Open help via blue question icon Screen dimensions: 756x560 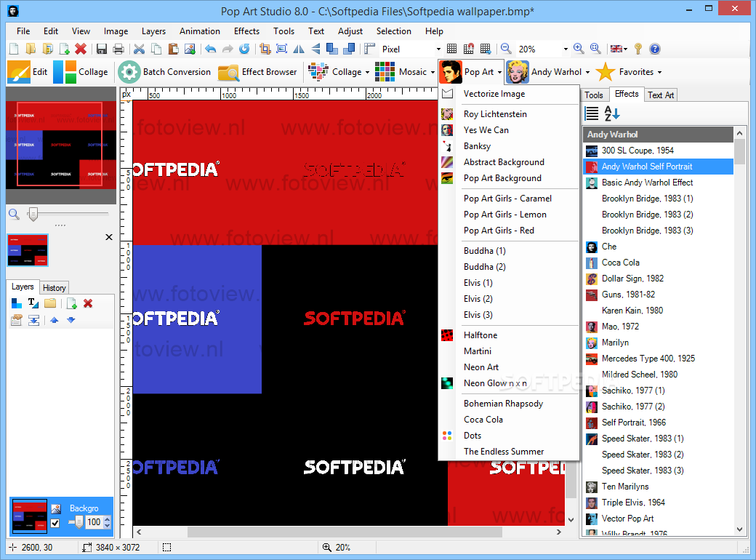[x=655, y=49]
